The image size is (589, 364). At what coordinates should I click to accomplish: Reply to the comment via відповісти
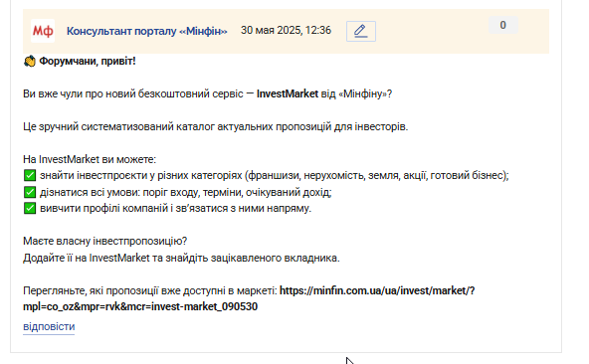[49, 326]
